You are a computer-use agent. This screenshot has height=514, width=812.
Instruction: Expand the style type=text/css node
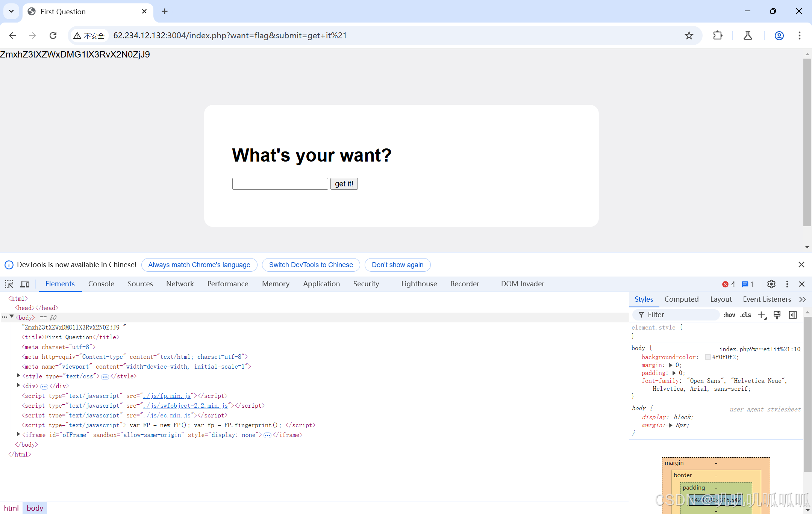pyautogui.click(x=18, y=376)
